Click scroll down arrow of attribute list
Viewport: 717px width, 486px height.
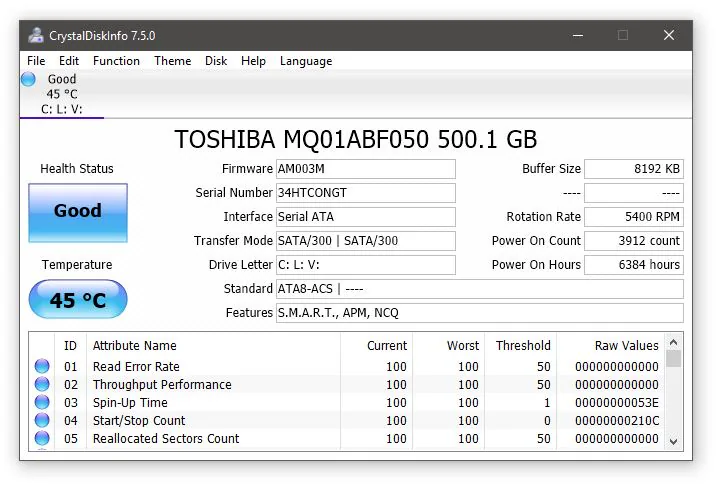click(x=673, y=442)
